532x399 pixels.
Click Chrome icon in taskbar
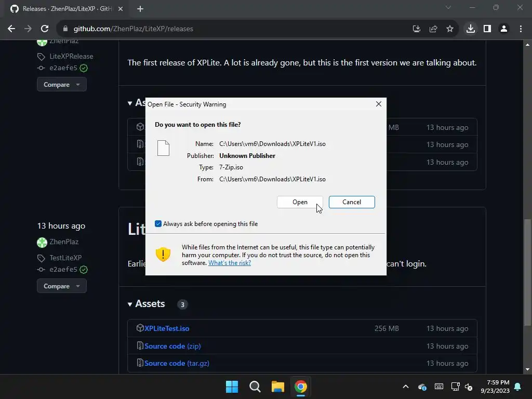click(300, 387)
